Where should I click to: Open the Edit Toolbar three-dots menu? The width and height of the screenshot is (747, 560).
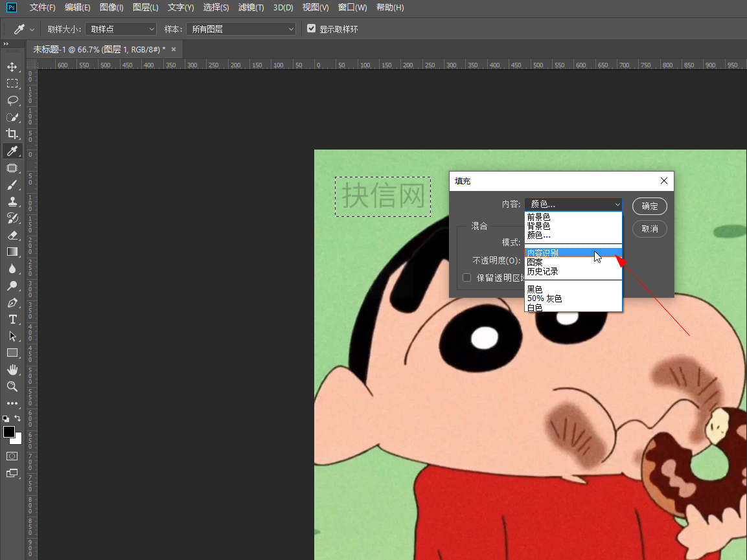click(12, 403)
